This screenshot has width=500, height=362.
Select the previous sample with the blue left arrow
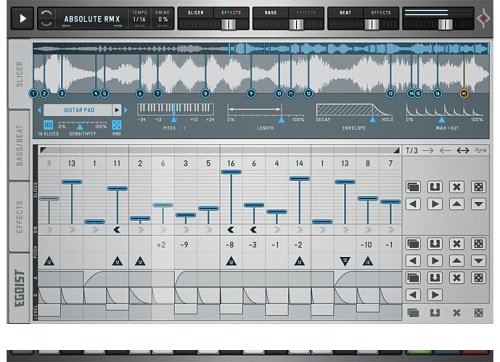39,110
